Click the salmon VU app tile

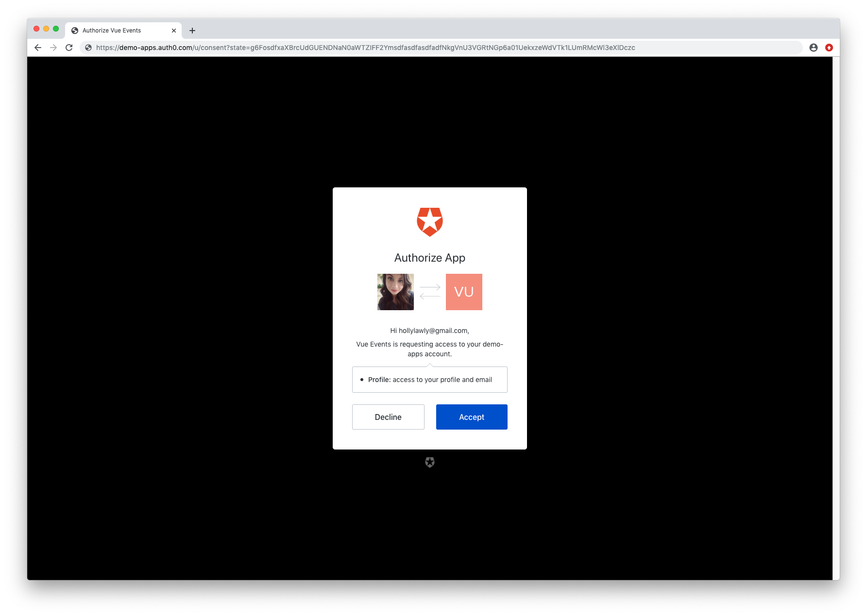tap(464, 292)
